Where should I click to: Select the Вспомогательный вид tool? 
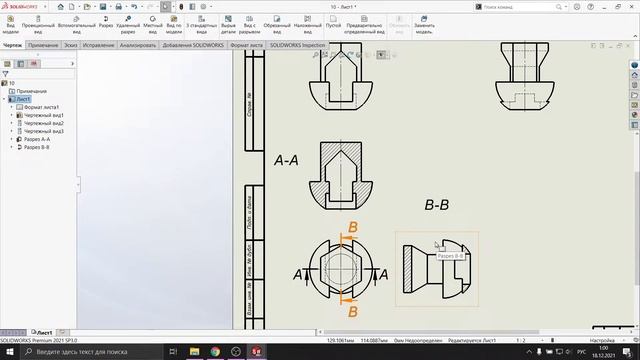coord(76,25)
